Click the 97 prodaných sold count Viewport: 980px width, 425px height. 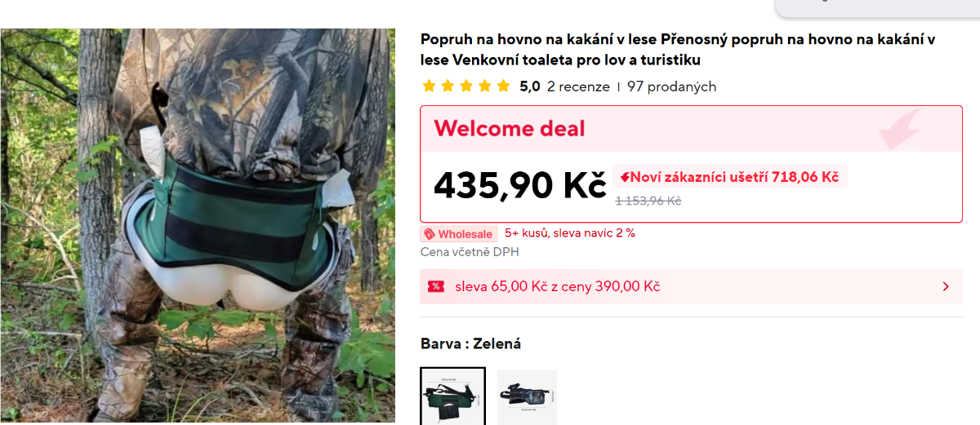coord(671,86)
